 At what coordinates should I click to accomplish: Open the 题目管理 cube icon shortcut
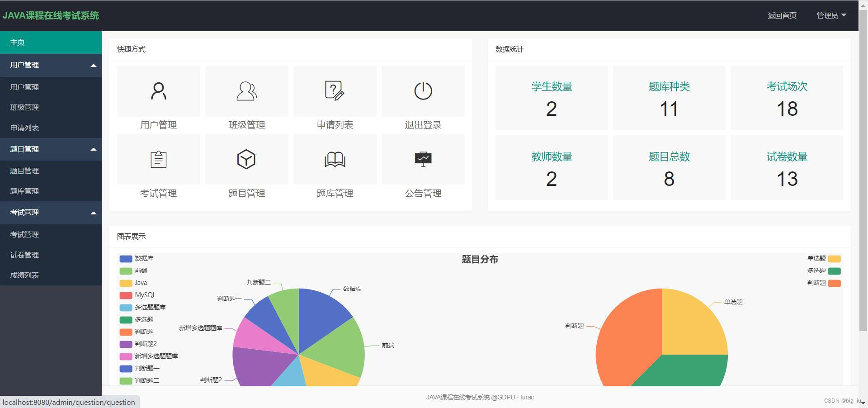coord(246,159)
